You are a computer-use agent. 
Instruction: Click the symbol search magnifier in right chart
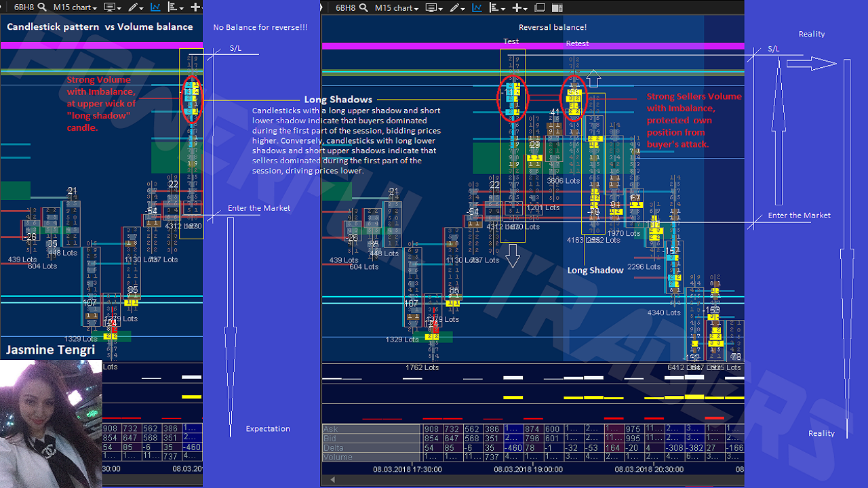pyautogui.click(x=363, y=7)
